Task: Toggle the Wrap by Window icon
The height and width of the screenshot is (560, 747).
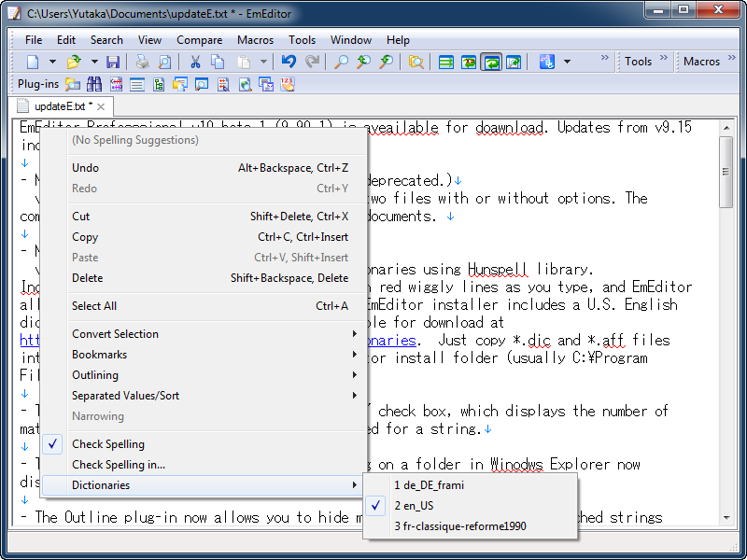Action: 491,62
